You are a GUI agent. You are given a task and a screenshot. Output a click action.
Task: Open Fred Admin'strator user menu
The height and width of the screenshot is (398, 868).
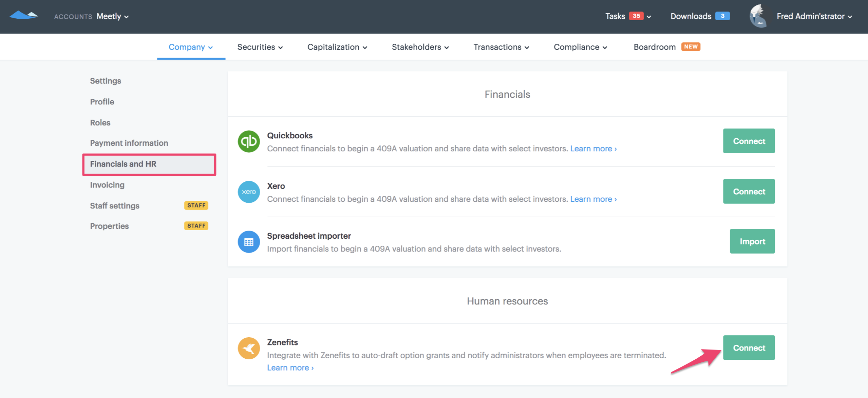[814, 16]
